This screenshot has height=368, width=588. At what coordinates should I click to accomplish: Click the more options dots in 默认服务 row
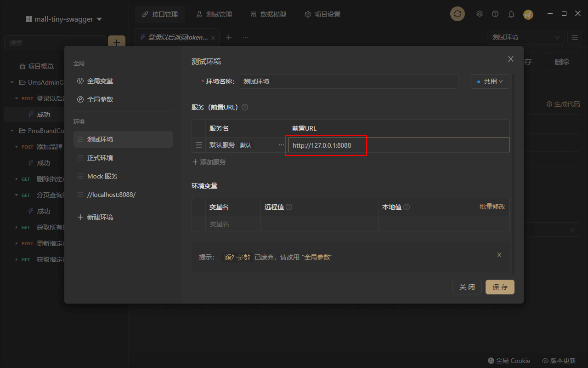tap(281, 145)
